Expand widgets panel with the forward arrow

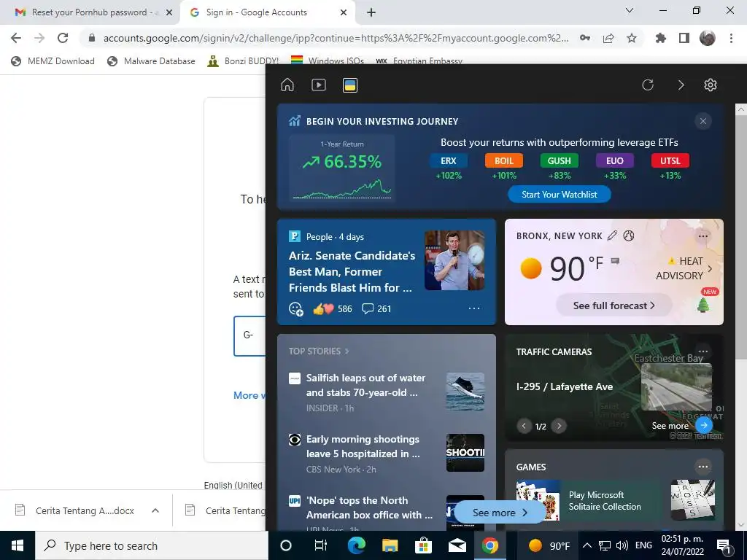point(681,85)
